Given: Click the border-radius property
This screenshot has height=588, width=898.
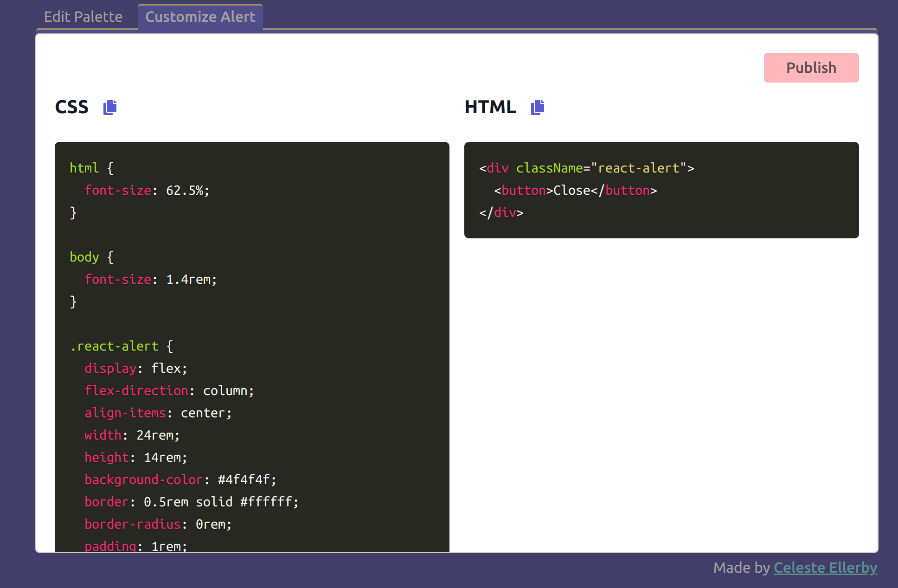Looking at the screenshot, I should click(x=133, y=524).
